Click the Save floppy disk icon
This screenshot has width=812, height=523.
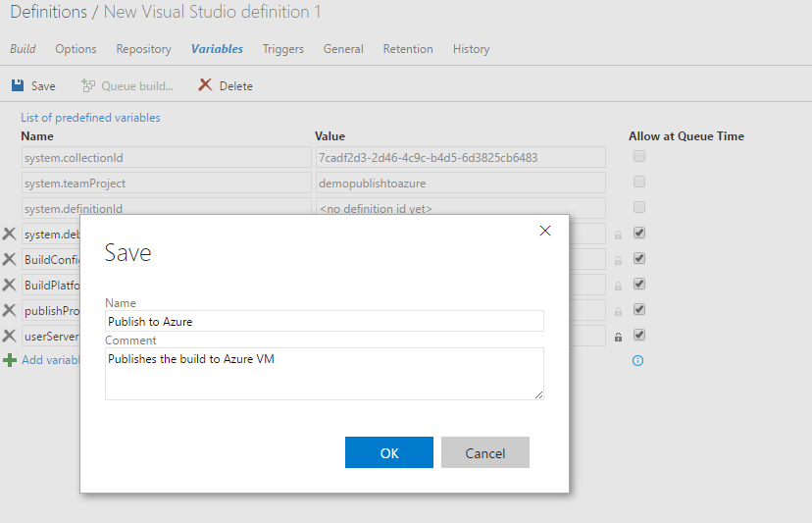click(18, 85)
